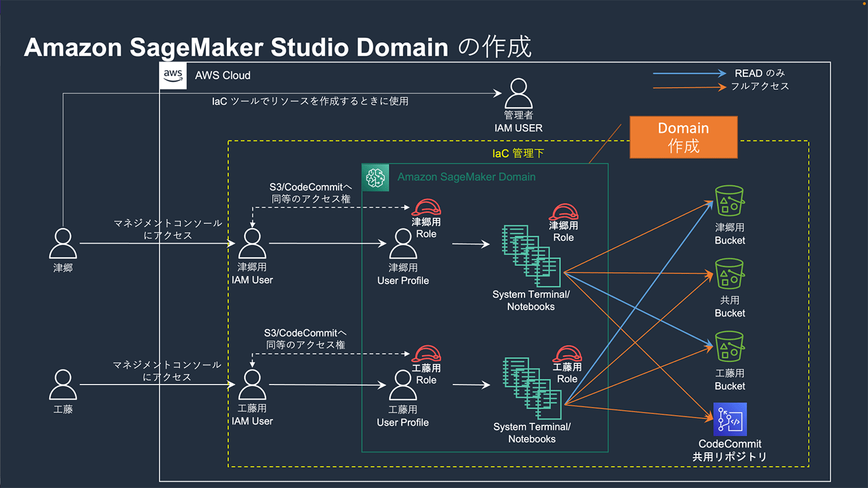Select the Amazon SageMaker Domain brain icon
This screenshot has width=868, height=488.
click(375, 177)
